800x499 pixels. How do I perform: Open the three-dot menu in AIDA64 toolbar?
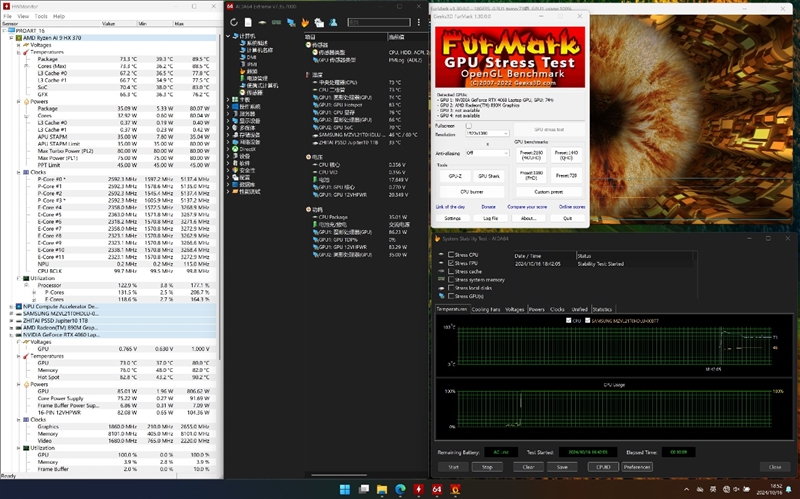pos(418,22)
